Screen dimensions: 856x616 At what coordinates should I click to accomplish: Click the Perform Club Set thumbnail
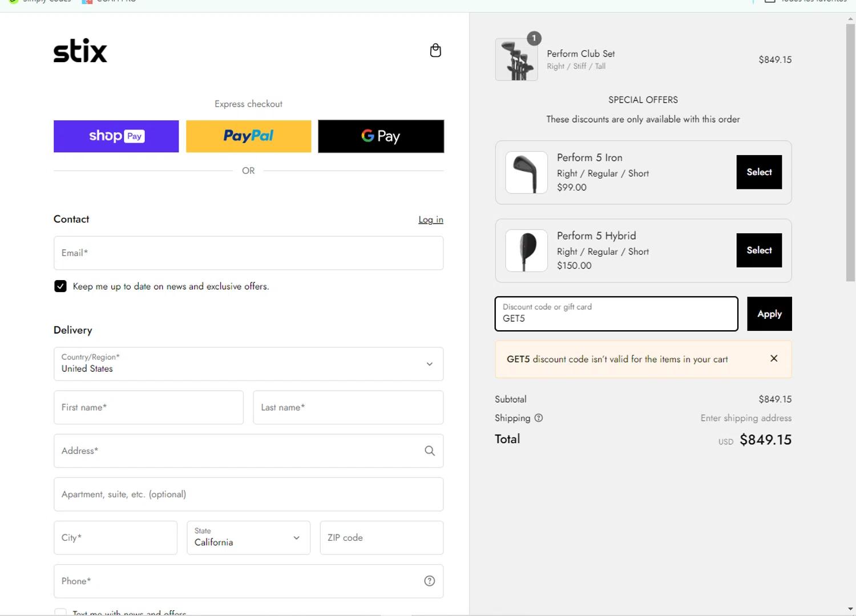pos(516,60)
